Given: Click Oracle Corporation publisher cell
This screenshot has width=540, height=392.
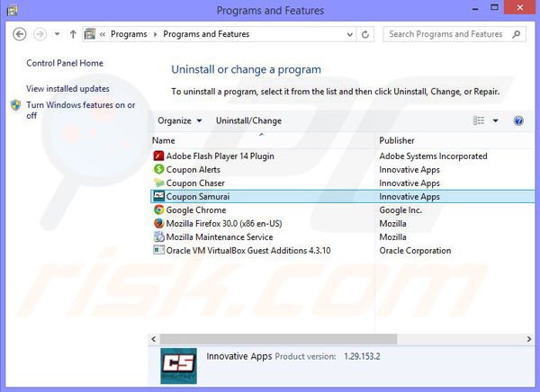Looking at the screenshot, I should (415, 250).
